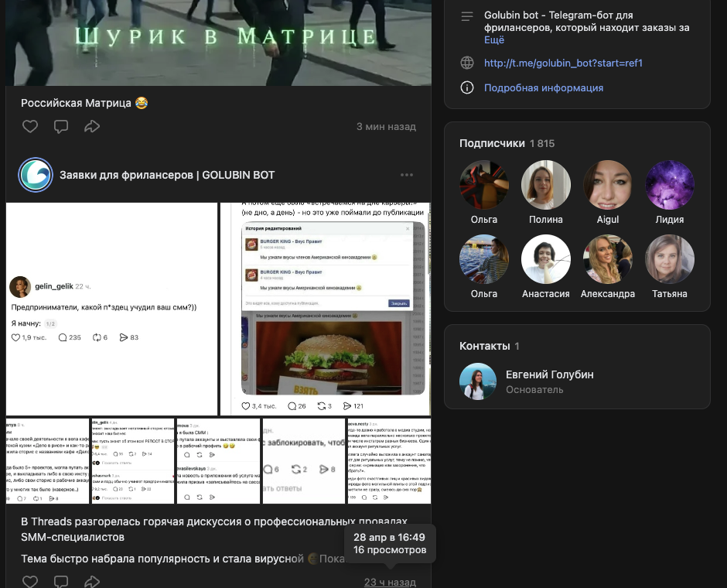The height and width of the screenshot is (588, 727).
Task: Open subscriber Aigul's avatar
Action: tap(608, 185)
